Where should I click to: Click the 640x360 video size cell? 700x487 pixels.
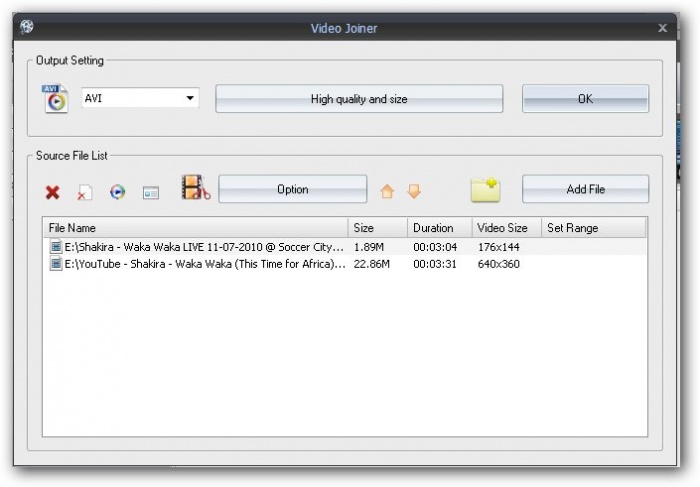click(499, 264)
